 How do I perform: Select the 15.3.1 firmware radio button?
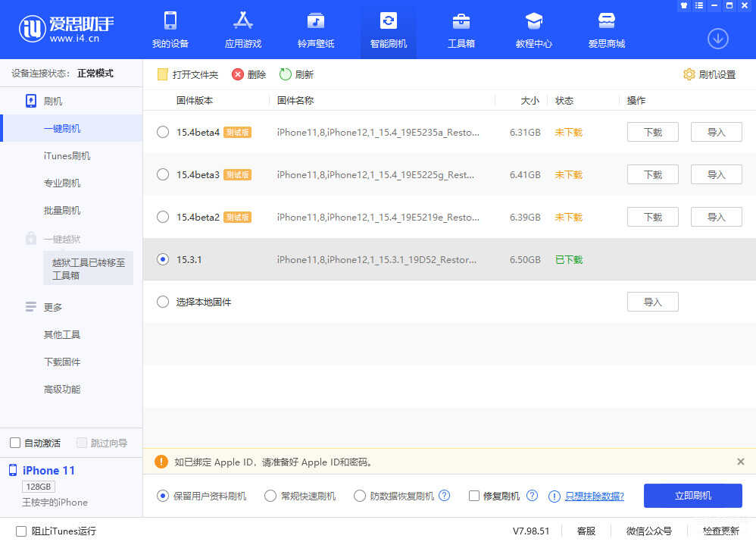coord(163,259)
